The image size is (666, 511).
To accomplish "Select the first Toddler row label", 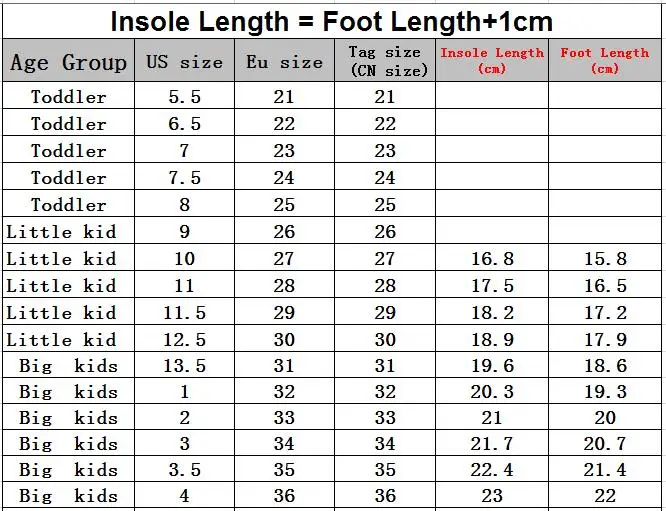I will point(68,96).
